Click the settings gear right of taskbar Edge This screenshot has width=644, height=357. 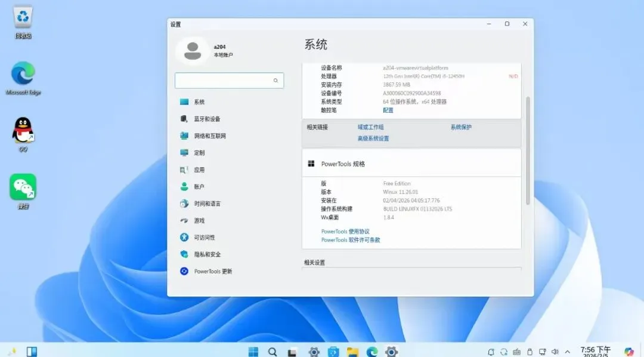[x=391, y=352]
